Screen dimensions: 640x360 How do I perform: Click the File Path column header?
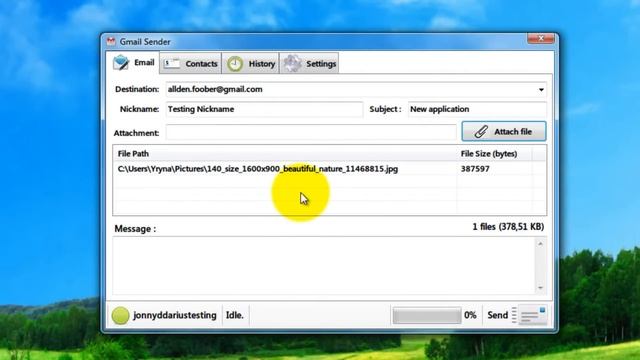[285, 154]
